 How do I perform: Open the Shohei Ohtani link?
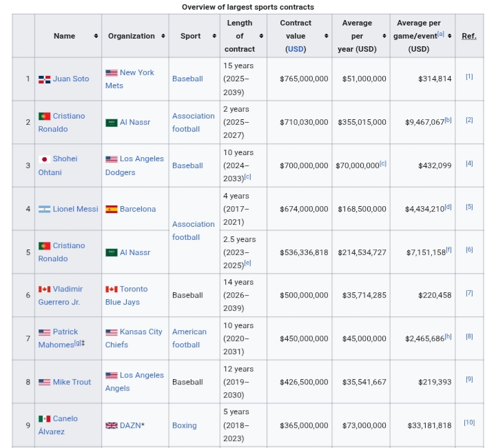tap(58, 165)
